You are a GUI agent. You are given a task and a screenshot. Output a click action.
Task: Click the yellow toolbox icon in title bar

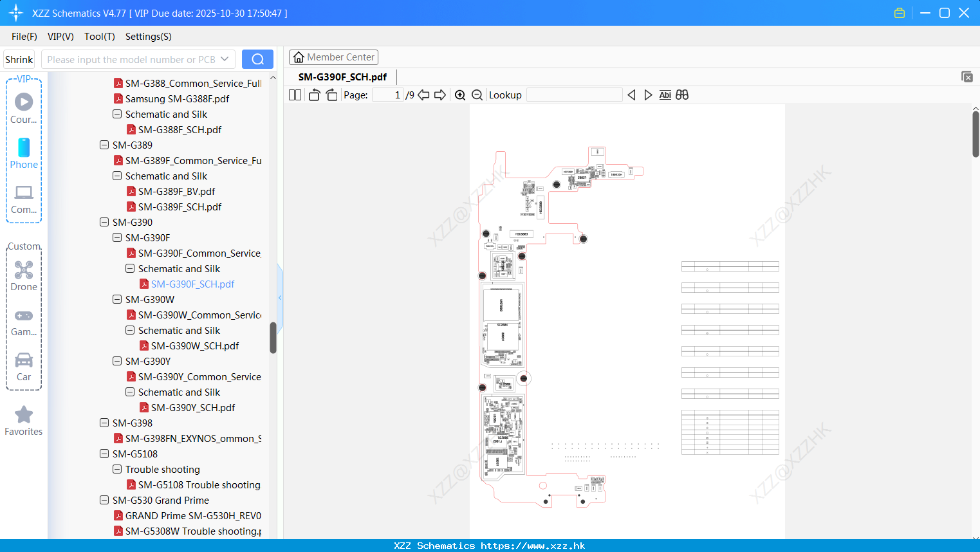point(900,13)
